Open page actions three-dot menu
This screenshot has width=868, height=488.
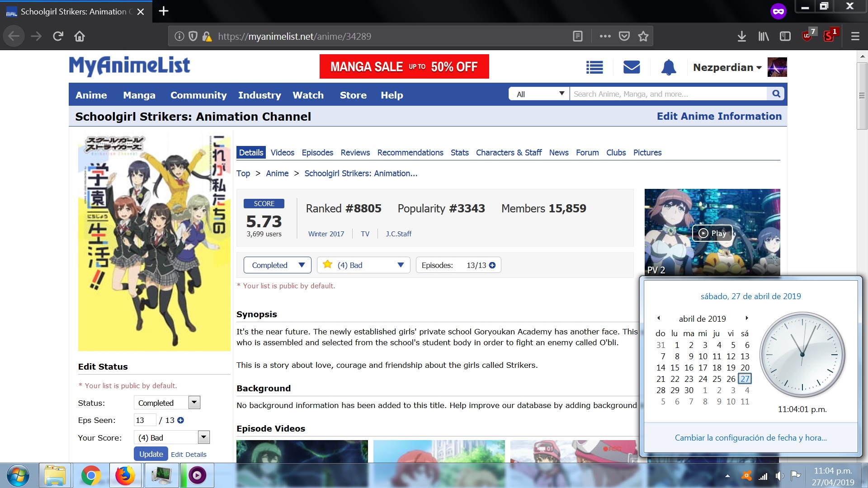605,36
